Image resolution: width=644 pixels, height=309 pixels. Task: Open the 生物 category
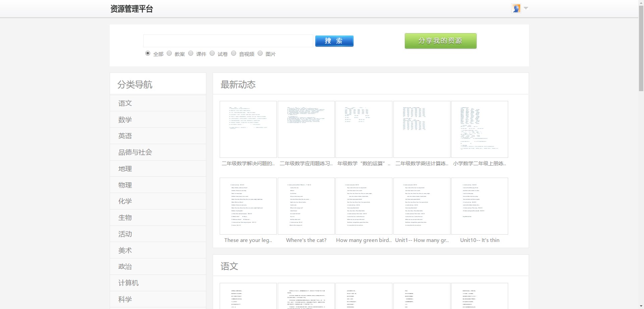click(158, 218)
